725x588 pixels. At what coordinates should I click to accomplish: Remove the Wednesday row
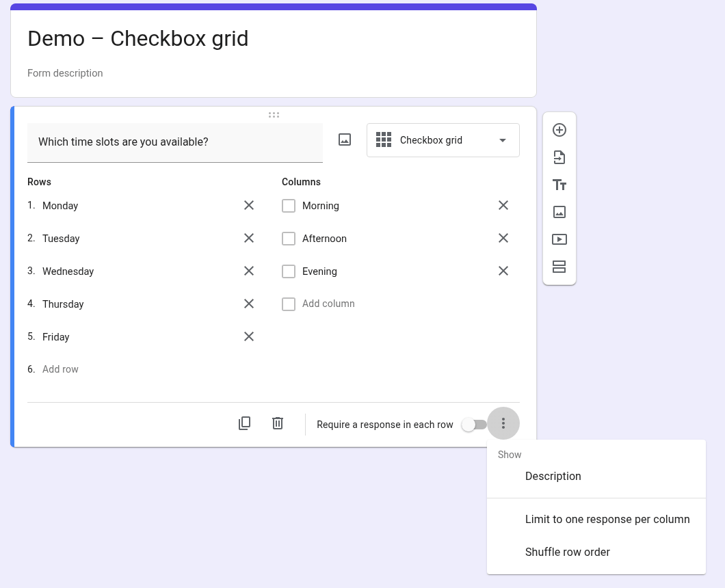click(249, 271)
